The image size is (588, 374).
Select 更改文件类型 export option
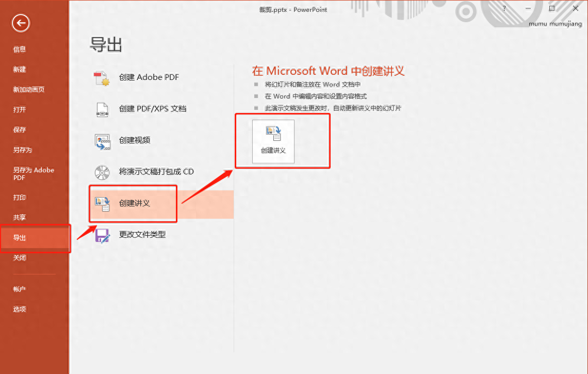(x=142, y=234)
